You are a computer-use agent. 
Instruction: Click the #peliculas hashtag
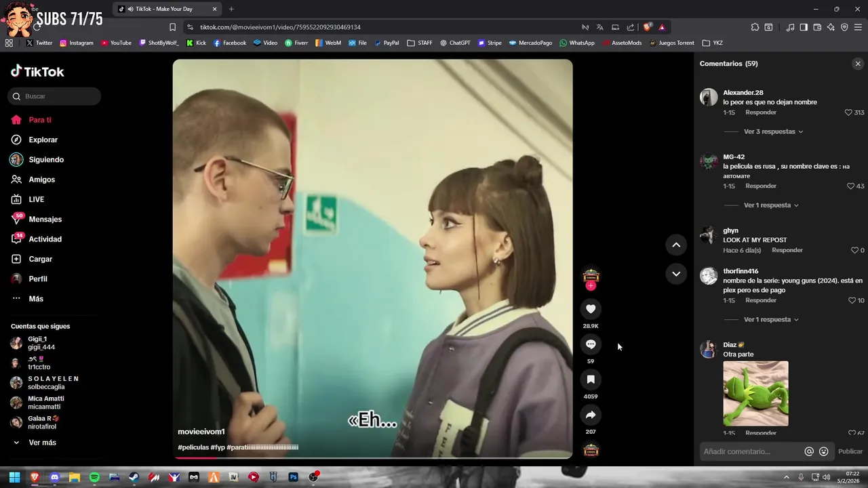[x=193, y=447]
